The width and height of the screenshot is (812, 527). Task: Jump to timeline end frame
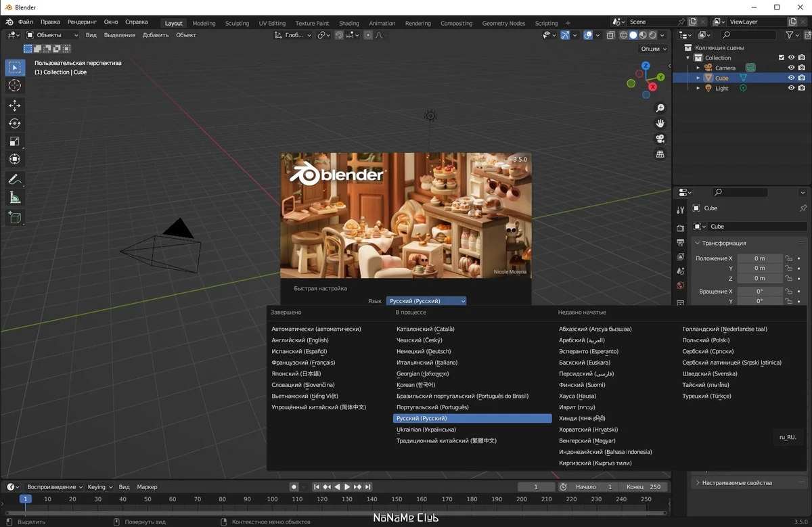click(x=368, y=487)
